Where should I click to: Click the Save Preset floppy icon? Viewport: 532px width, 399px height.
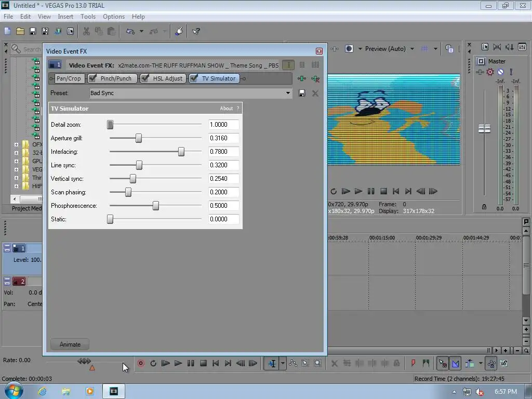[302, 93]
